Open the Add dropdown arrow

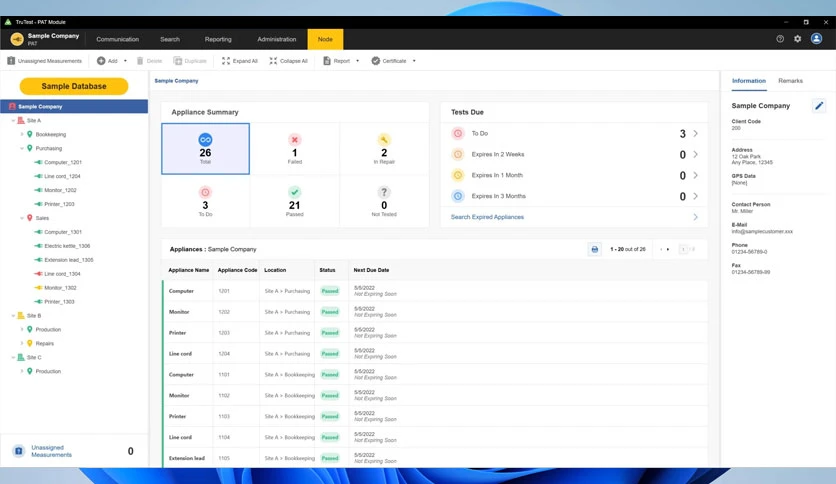[125, 61]
